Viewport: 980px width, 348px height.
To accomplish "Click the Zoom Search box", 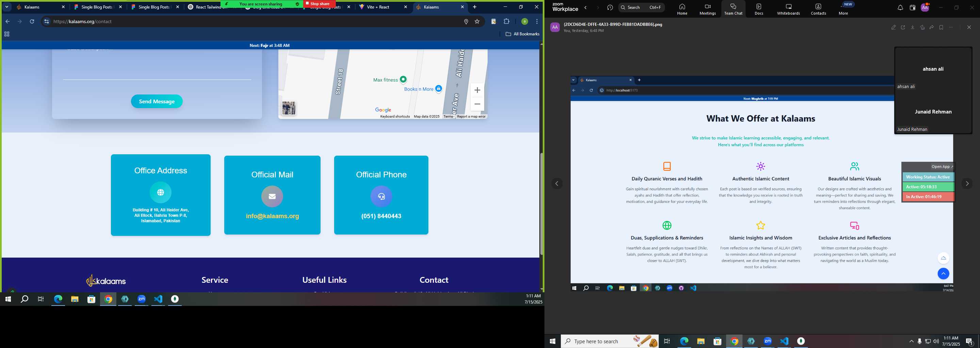I will coord(641,7).
